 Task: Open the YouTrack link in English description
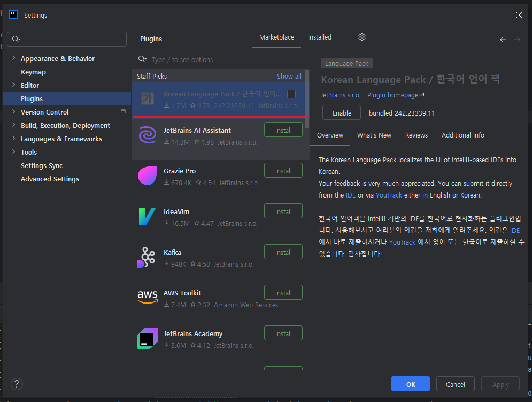[x=389, y=195]
